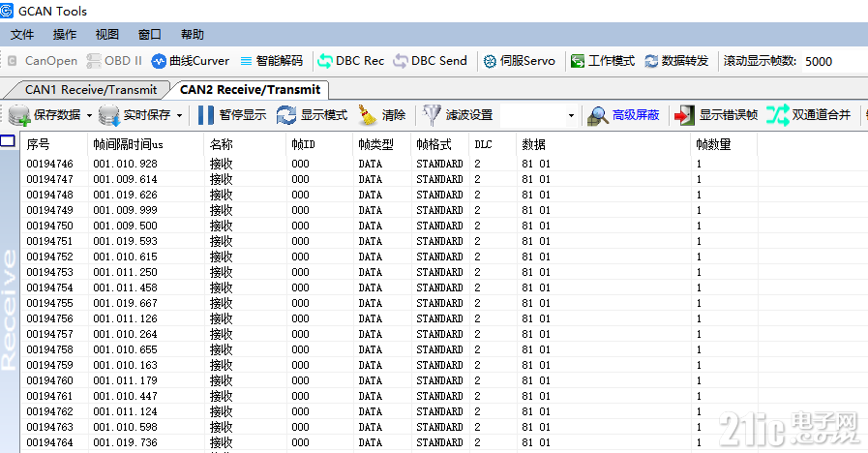The height and width of the screenshot is (453, 868).
Task: Select row with sequence 00194754
Action: click(389, 288)
